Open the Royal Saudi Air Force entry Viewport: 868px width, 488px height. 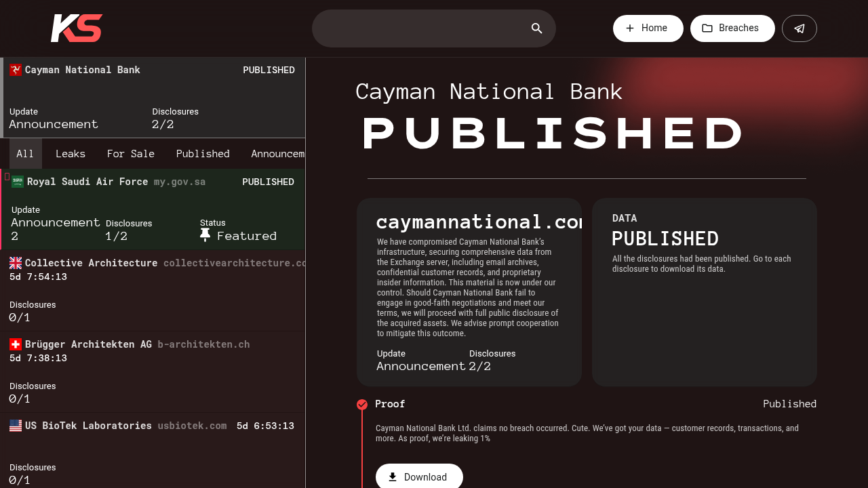[x=153, y=209]
